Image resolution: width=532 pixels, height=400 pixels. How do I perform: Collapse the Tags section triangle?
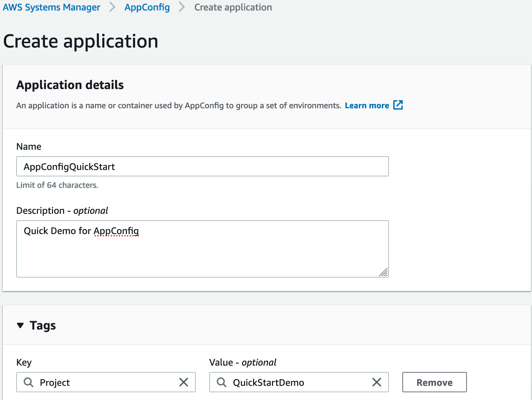click(20, 325)
